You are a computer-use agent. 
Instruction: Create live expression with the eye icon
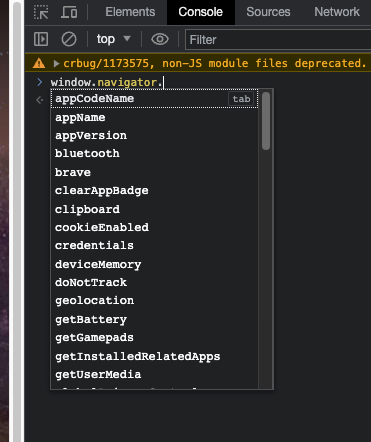[160, 39]
